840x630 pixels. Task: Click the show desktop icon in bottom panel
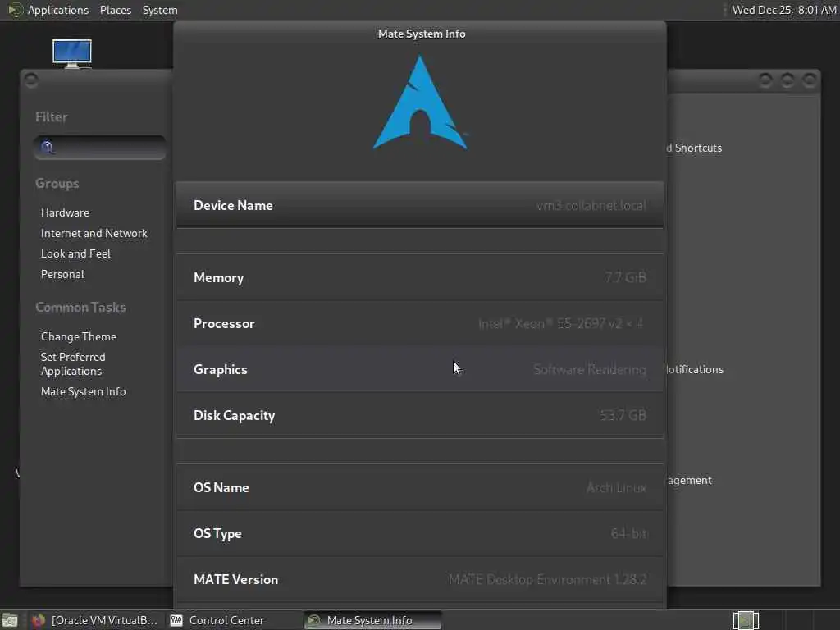pos(10,620)
